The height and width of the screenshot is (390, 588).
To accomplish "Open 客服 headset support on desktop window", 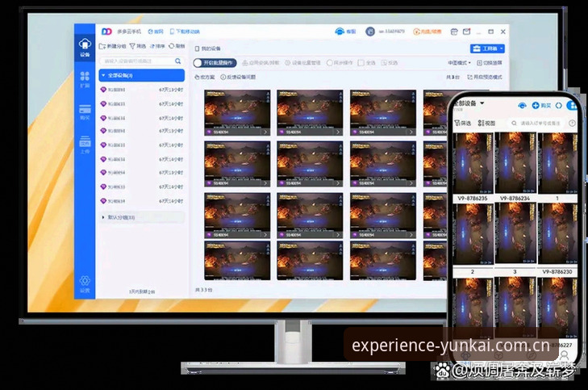I will click(345, 31).
